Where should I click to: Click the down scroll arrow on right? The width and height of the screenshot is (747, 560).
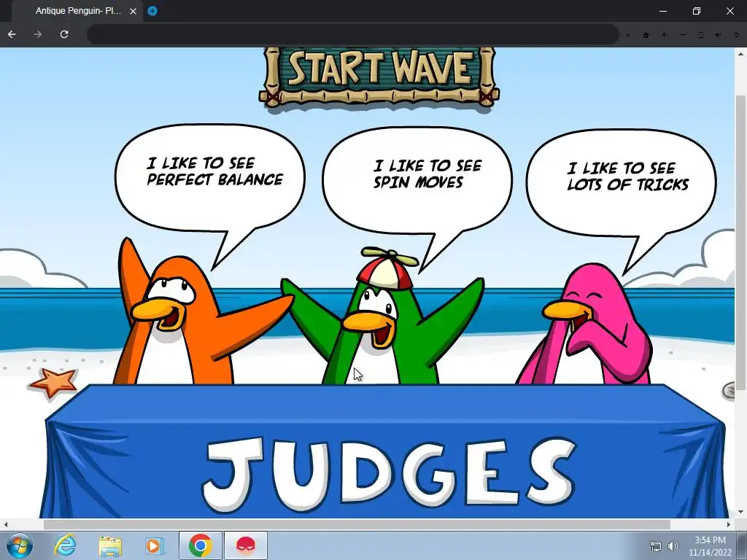[741, 513]
